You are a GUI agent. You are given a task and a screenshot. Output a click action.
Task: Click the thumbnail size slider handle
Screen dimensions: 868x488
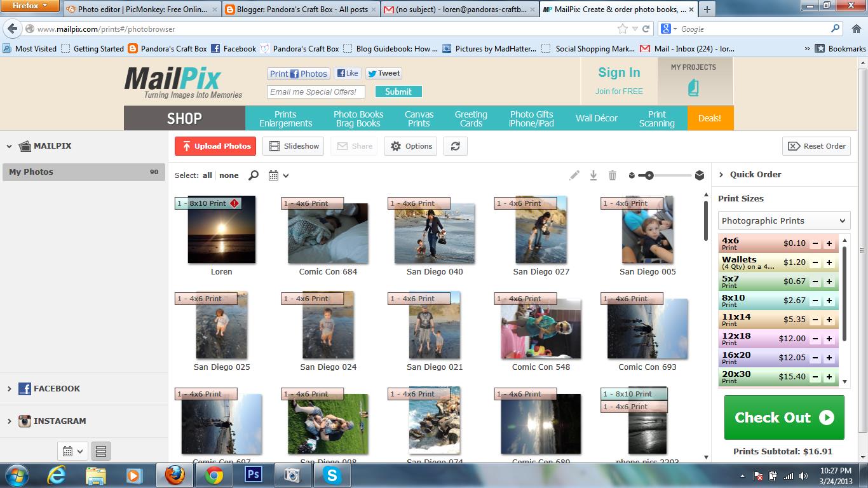click(649, 175)
